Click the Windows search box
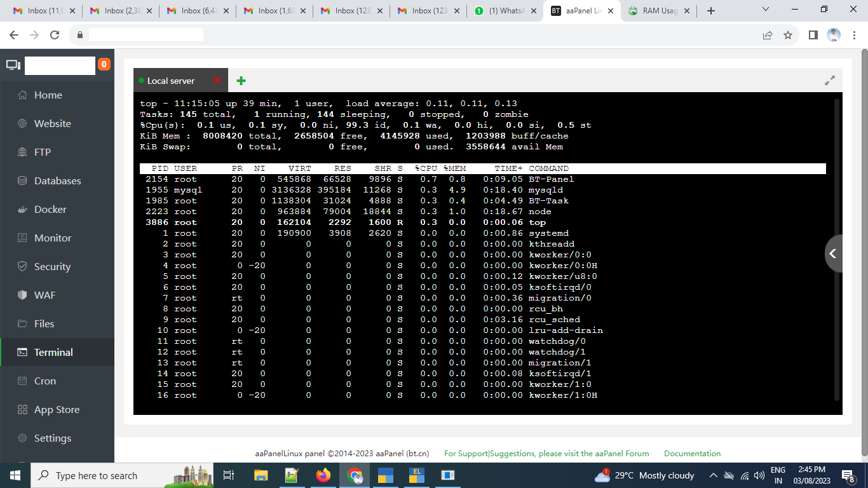The height and width of the screenshot is (488, 868). [102, 475]
